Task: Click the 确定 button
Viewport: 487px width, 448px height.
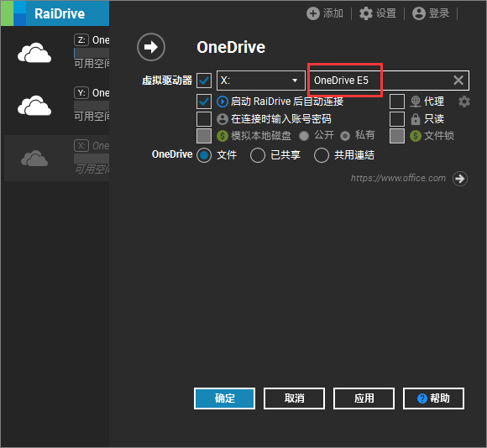Action: (224, 399)
